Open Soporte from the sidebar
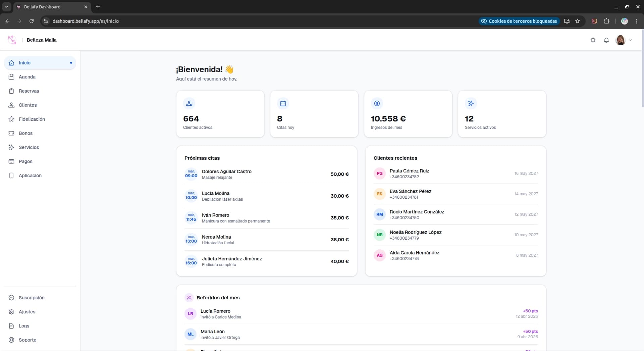Image resolution: width=644 pixels, height=351 pixels. (x=27, y=340)
